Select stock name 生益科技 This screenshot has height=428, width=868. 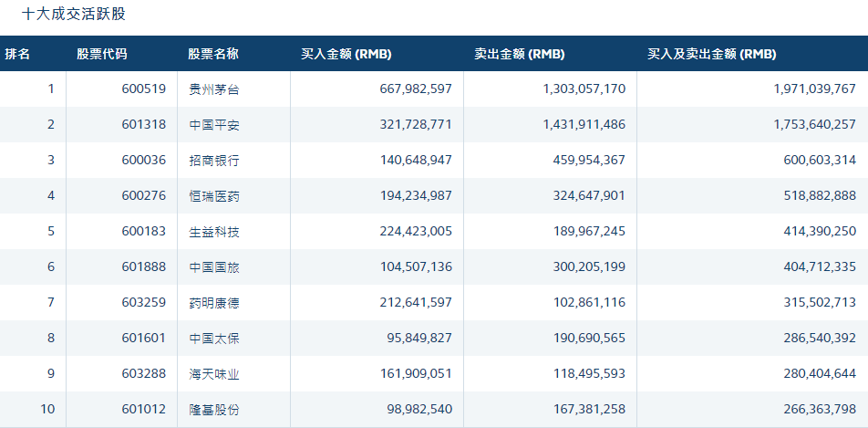click(x=213, y=231)
